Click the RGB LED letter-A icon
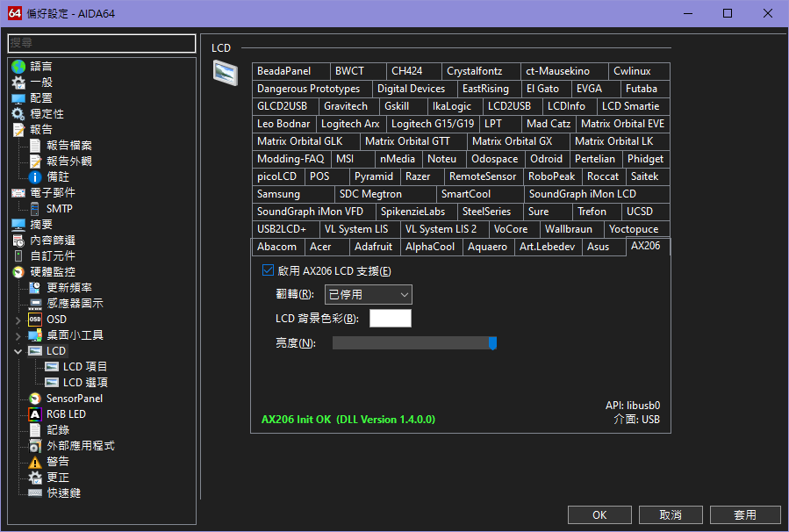This screenshot has height=532, width=789. coord(35,414)
